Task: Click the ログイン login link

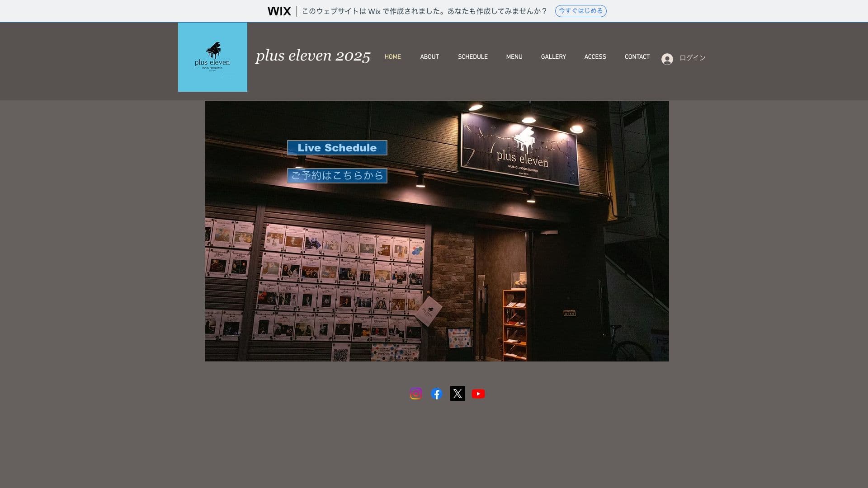Action: (692, 58)
